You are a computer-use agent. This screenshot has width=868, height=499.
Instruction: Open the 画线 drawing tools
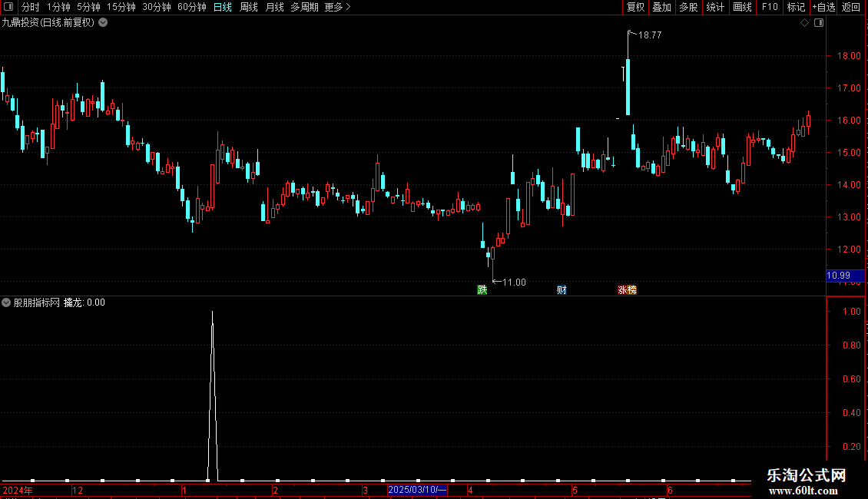point(742,7)
